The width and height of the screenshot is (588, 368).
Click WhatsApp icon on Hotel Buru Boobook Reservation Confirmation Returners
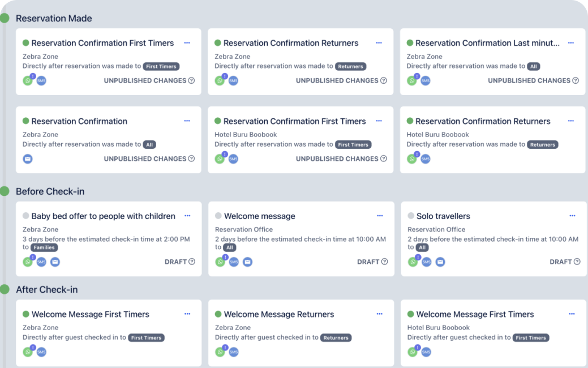coord(412,159)
